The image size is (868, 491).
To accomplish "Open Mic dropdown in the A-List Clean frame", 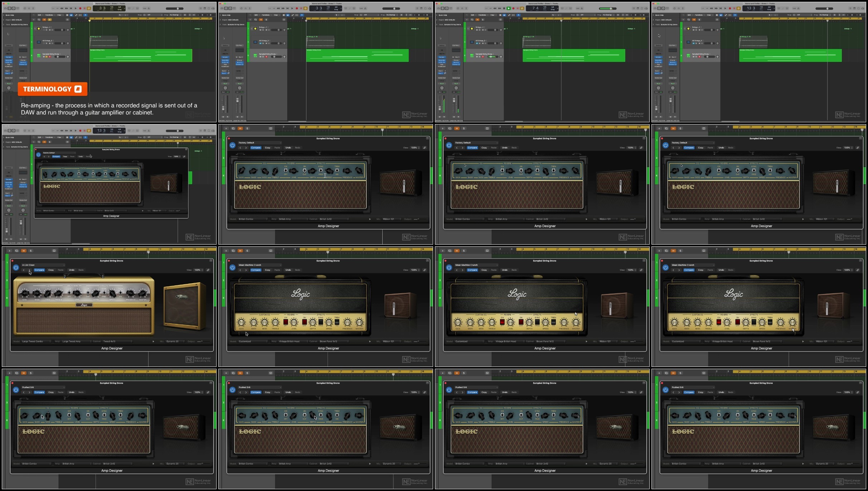I will (175, 341).
